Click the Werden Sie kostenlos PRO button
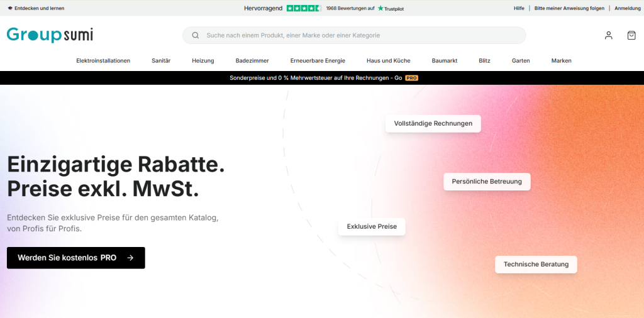 pyautogui.click(x=75, y=258)
